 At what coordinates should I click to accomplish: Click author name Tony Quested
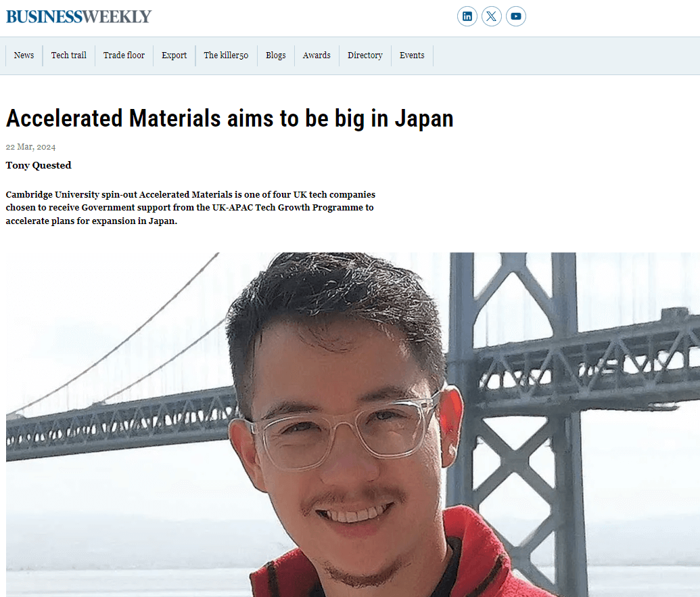point(39,165)
